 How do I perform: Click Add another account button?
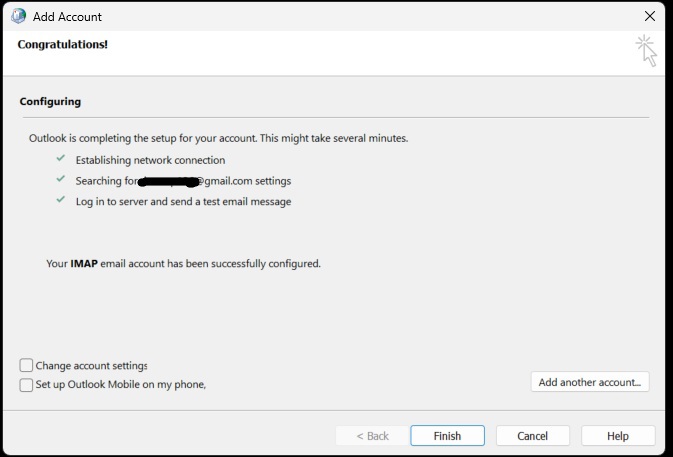coord(590,382)
